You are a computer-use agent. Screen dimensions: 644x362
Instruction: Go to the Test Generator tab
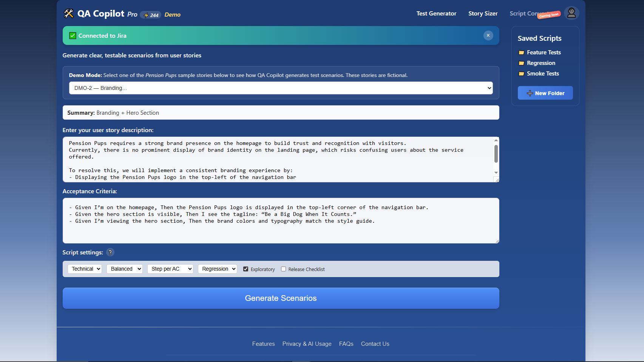(436, 14)
